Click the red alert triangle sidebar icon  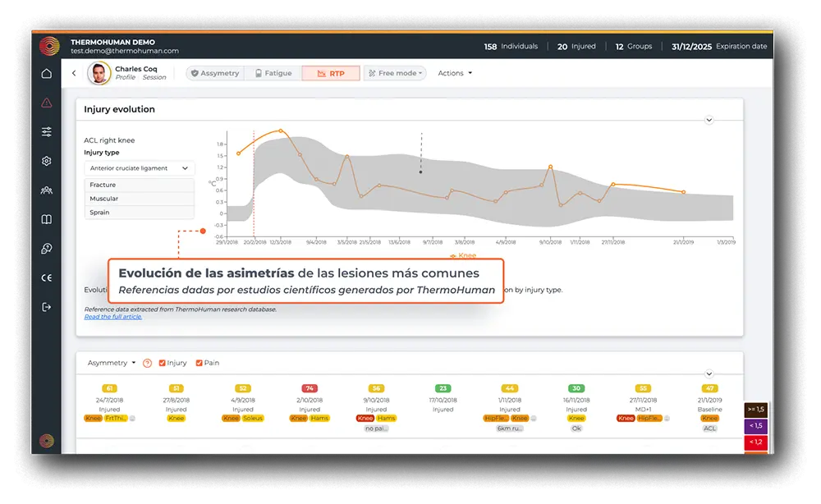pos(47,103)
